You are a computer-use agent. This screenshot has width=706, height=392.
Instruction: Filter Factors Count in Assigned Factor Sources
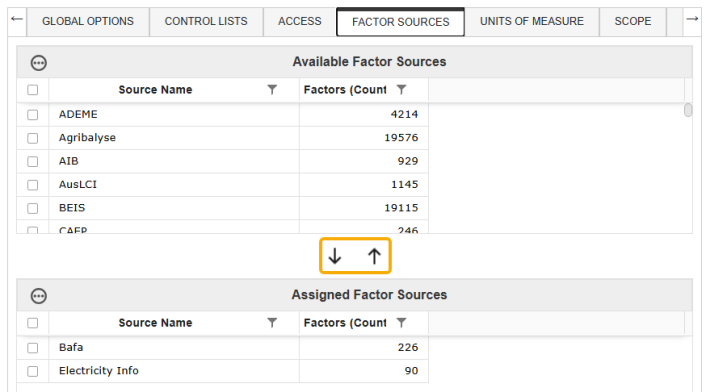[x=401, y=323]
